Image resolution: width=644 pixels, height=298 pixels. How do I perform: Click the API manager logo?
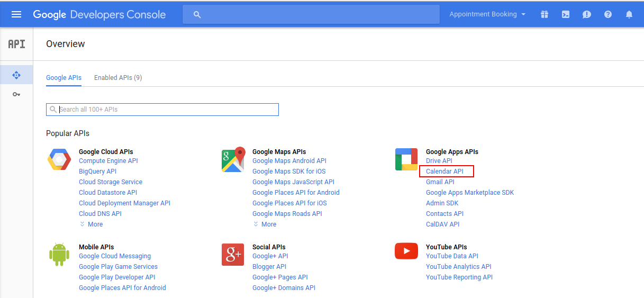[16, 44]
